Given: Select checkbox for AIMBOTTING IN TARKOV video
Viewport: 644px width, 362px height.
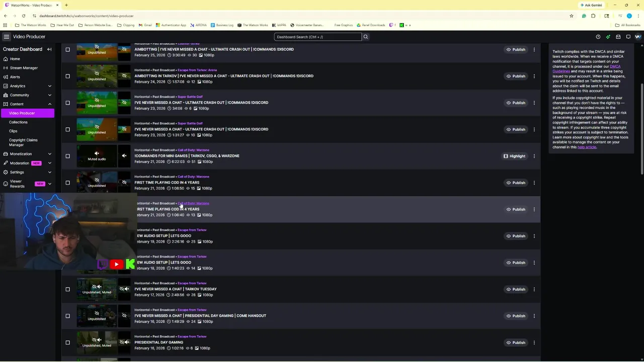Looking at the screenshot, I should pos(67,76).
